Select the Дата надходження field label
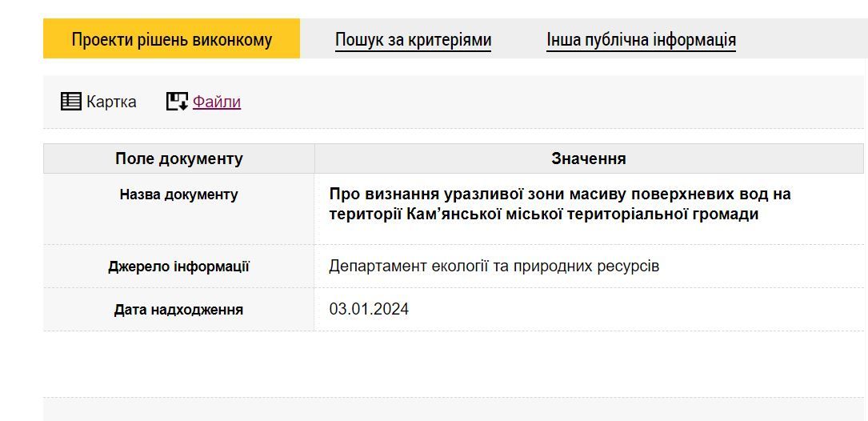Image resolution: width=868 pixels, height=421 pixels. click(x=178, y=310)
